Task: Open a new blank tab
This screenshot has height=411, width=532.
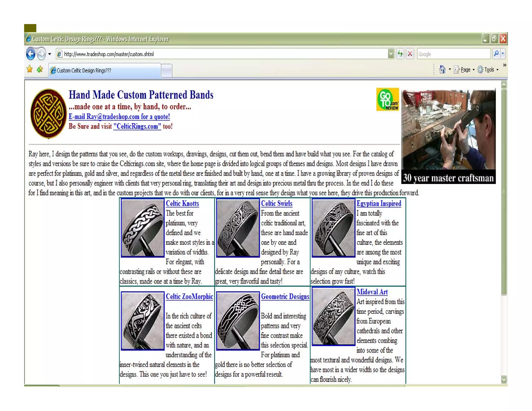Action: point(167,71)
